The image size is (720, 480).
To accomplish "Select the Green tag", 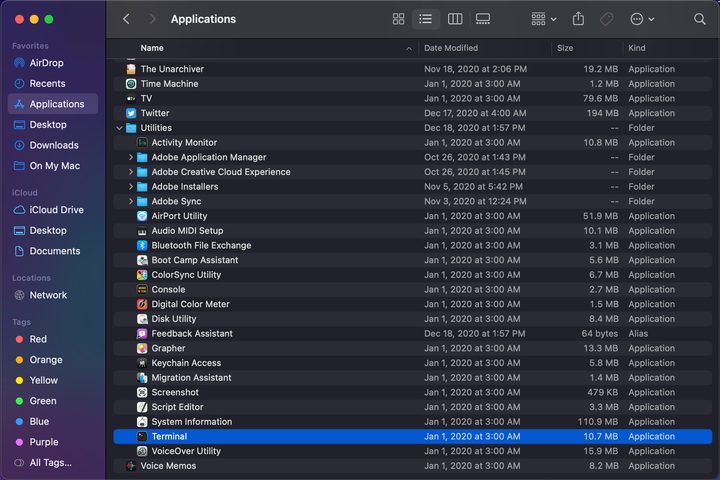I will click(x=53, y=401).
